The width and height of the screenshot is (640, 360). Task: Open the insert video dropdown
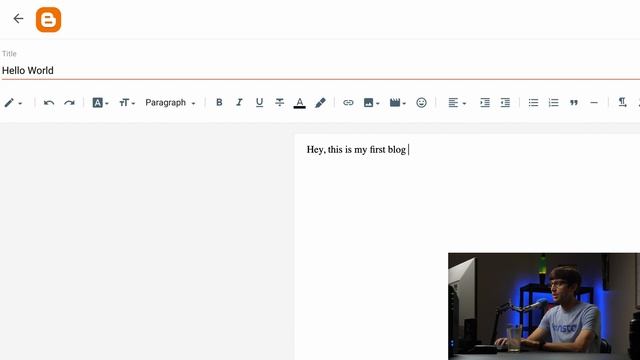pyautogui.click(x=398, y=102)
